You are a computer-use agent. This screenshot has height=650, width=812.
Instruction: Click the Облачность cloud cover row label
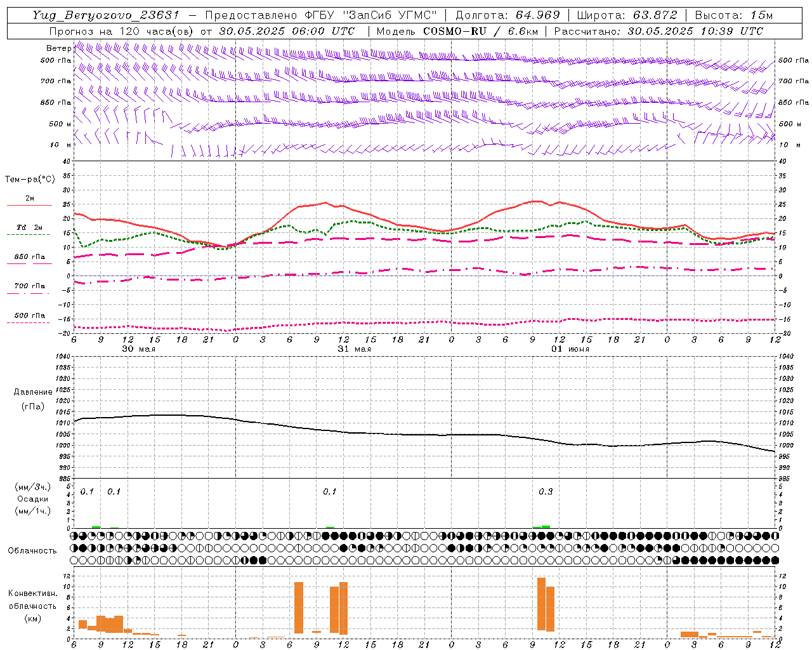pos(32,550)
